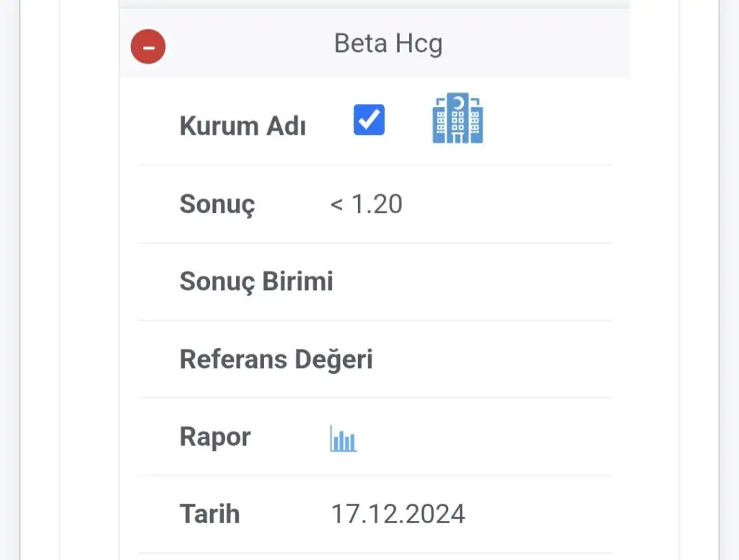
Task: Click the empty Referans Değeri value area
Action: tap(491, 359)
